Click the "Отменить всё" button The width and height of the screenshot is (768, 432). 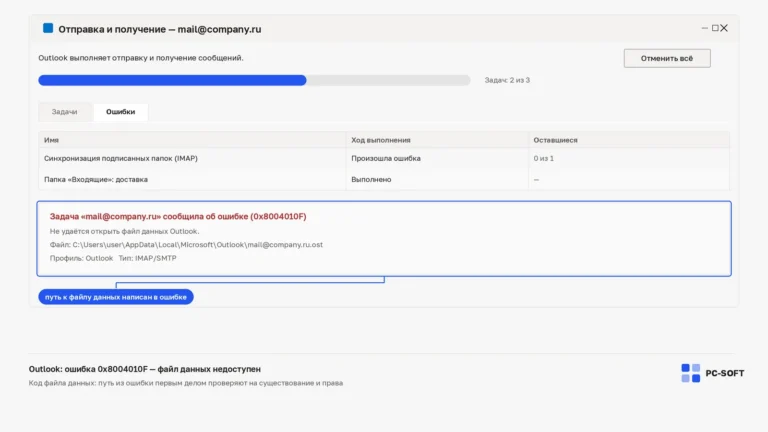[x=667, y=58]
